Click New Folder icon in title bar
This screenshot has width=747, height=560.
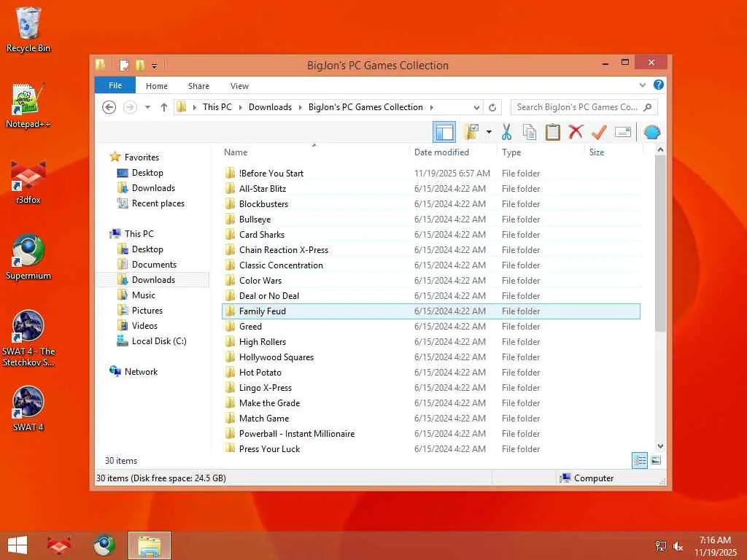(139, 65)
